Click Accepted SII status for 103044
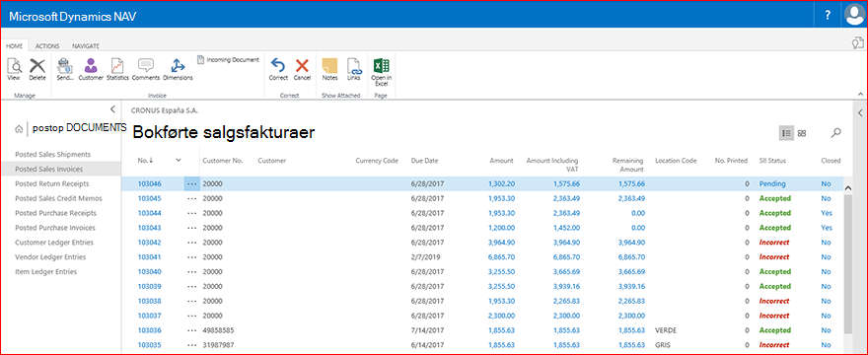The width and height of the screenshot is (868, 355). [775, 213]
